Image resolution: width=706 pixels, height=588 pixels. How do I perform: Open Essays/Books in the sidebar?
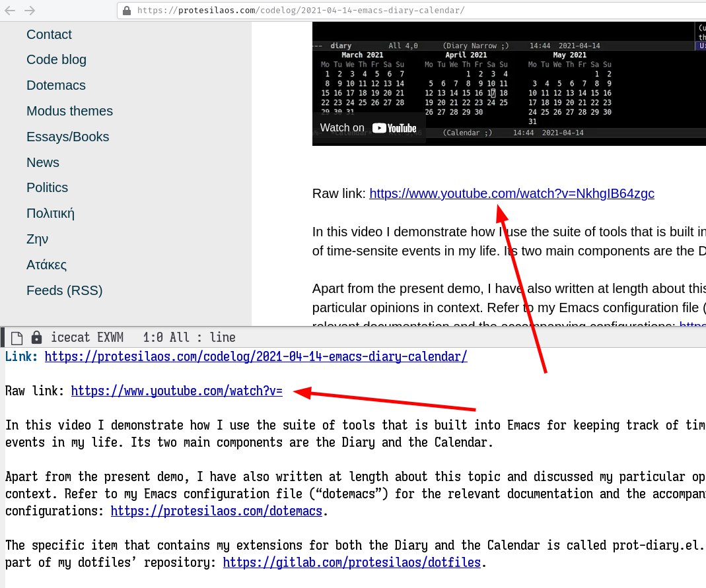click(67, 137)
